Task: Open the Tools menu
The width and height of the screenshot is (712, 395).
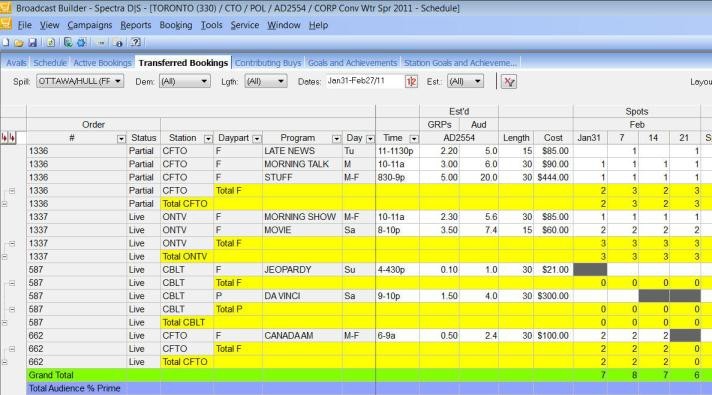Action: pos(212,25)
